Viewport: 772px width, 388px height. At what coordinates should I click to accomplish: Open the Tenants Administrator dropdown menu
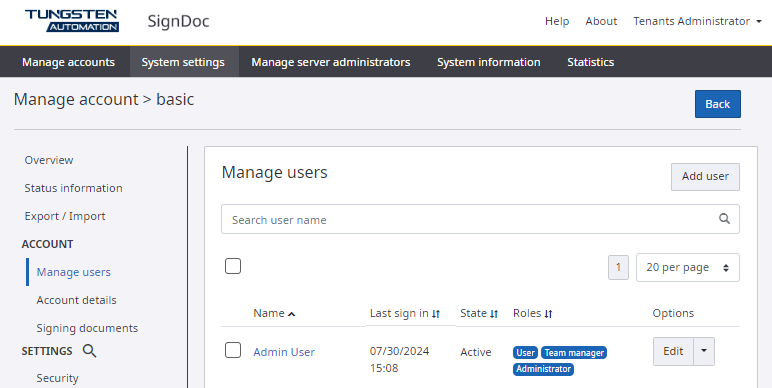click(697, 21)
